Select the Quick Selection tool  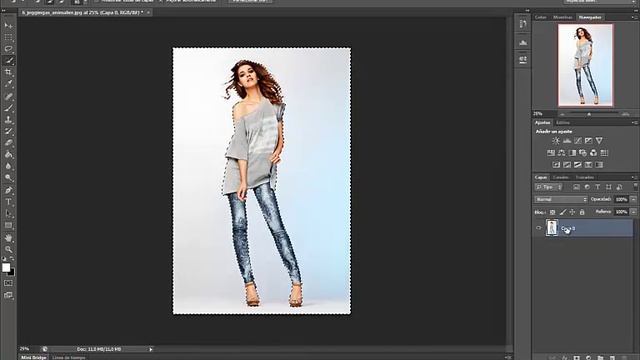tap(8, 60)
